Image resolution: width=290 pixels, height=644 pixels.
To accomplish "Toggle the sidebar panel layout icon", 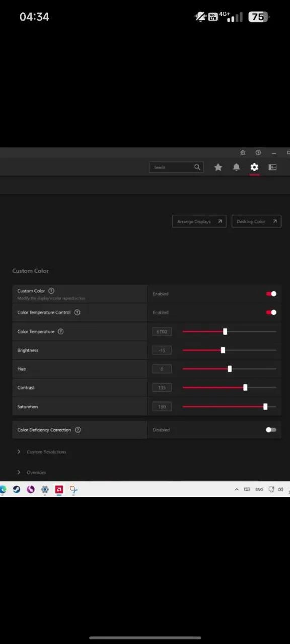I will [272, 167].
